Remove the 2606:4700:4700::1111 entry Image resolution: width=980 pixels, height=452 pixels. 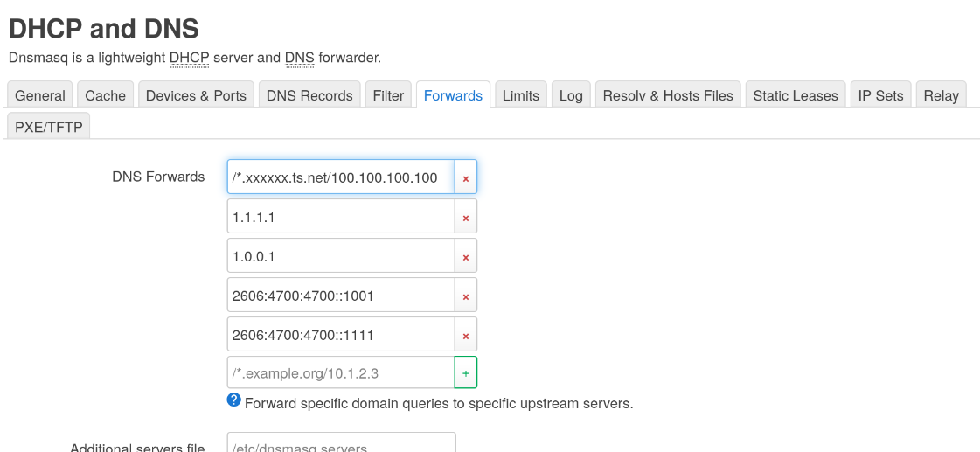pyautogui.click(x=466, y=335)
